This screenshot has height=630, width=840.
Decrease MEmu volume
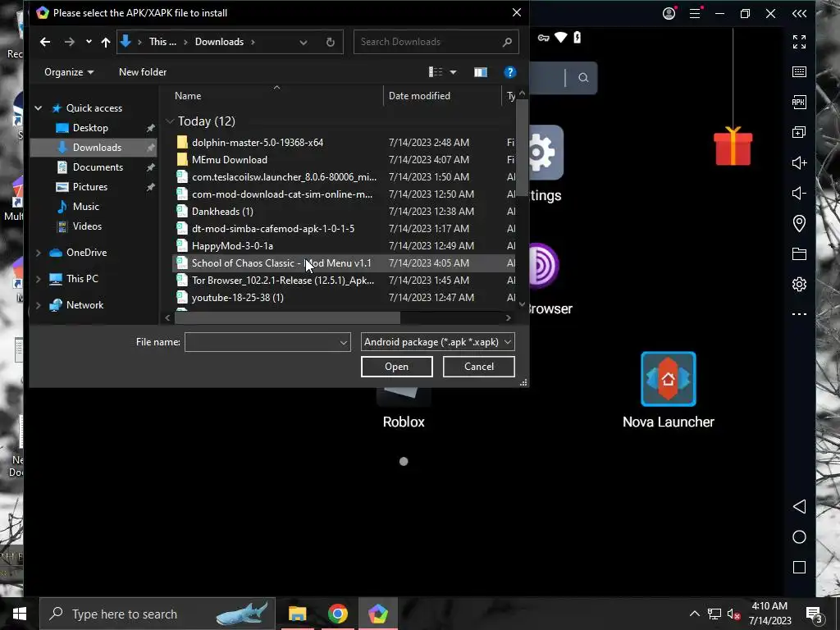click(799, 193)
